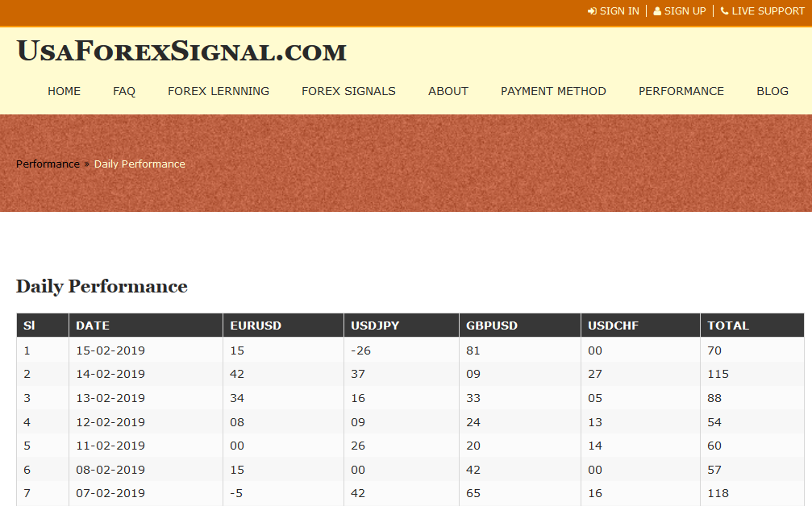Select the date 15-02-2019
The width and height of the screenshot is (812, 506).
110,350
